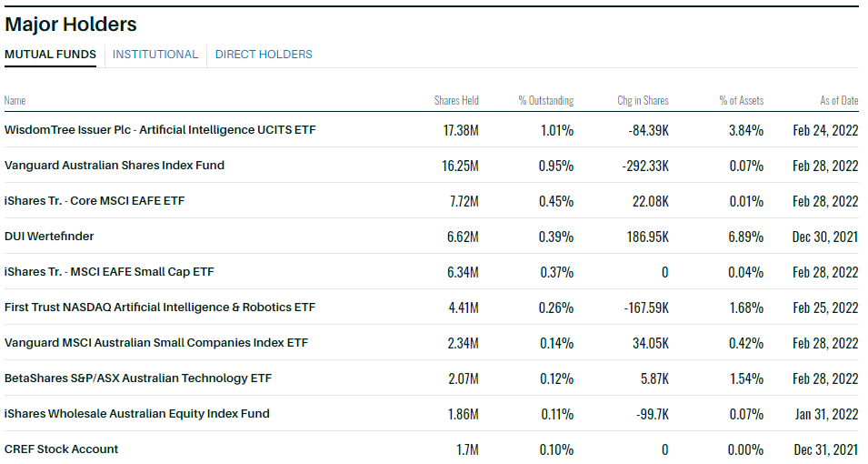Image resolution: width=868 pixels, height=464 pixels.
Task: Open Vanguard MSCI Australian Small Companies ETF
Action: pyautogui.click(x=156, y=343)
